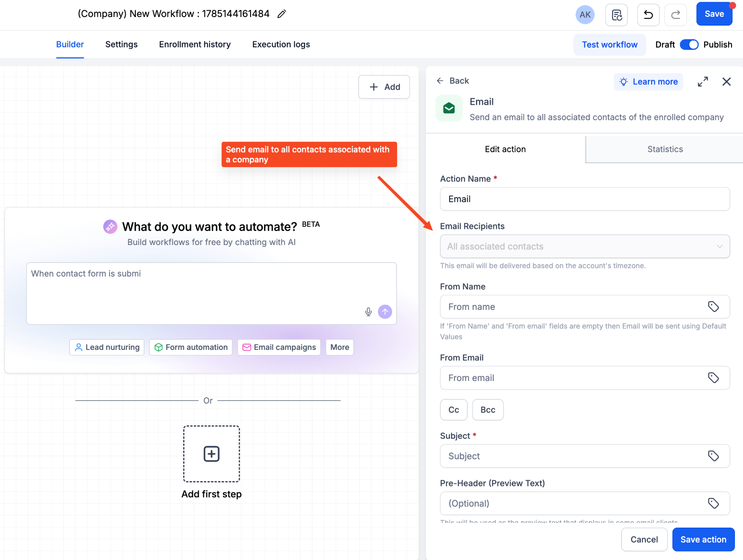Close the Email action panel
The height and width of the screenshot is (560, 743).
click(x=726, y=81)
